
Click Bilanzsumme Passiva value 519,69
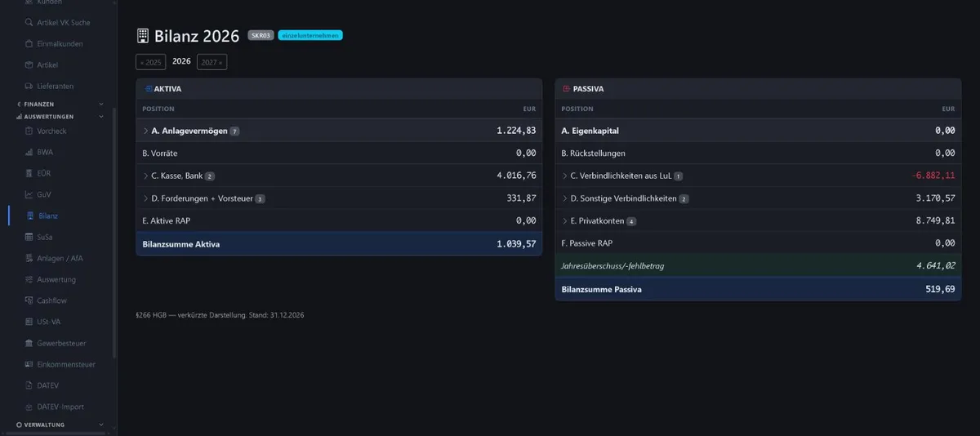click(x=939, y=288)
